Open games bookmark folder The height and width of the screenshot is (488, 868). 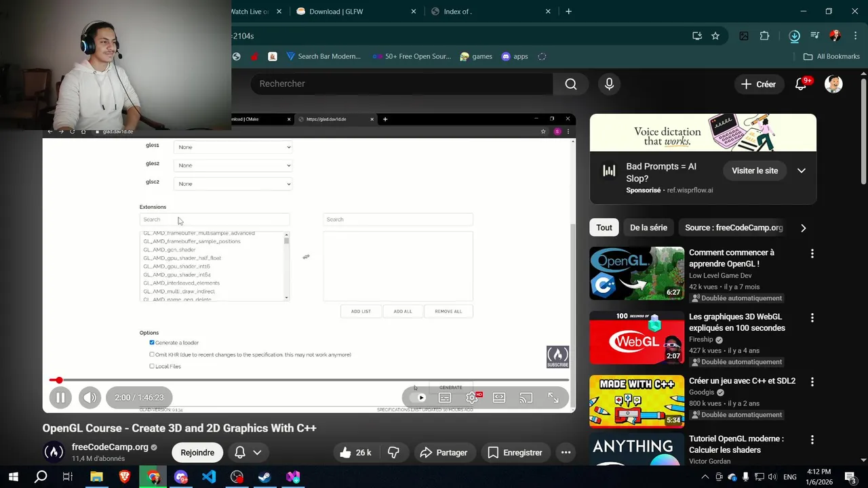[x=476, y=57]
